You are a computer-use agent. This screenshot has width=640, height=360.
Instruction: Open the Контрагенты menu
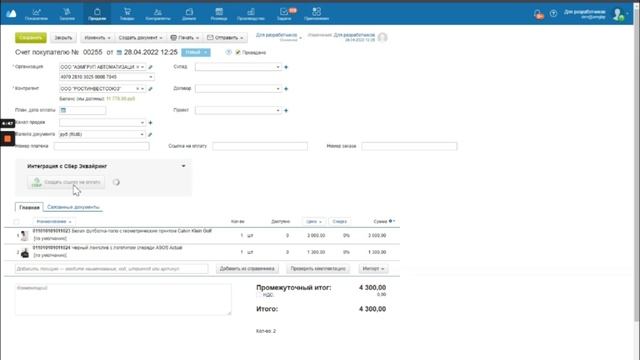click(x=158, y=14)
